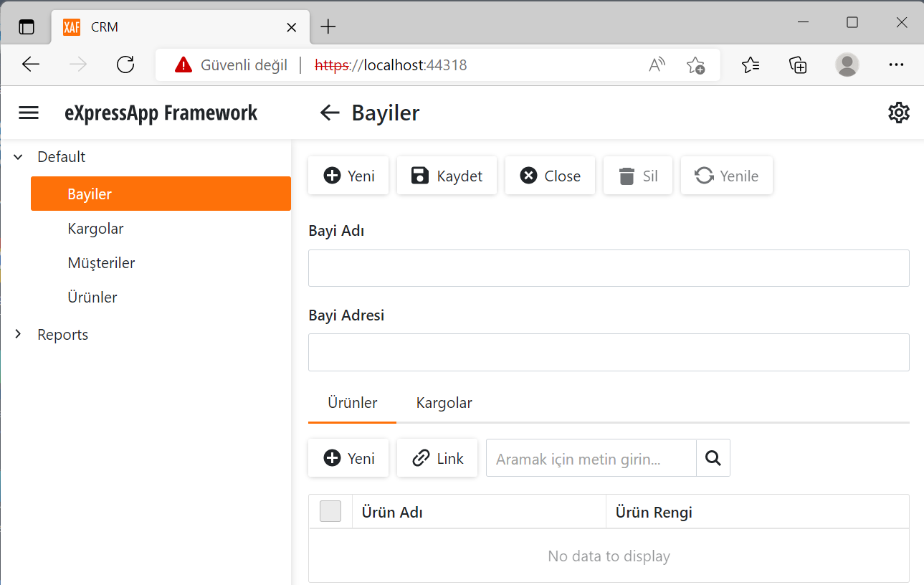Image resolution: width=924 pixels, height=585 pixels.
Task: Switch to the Kargolar tab
Action: coord(443,403)
